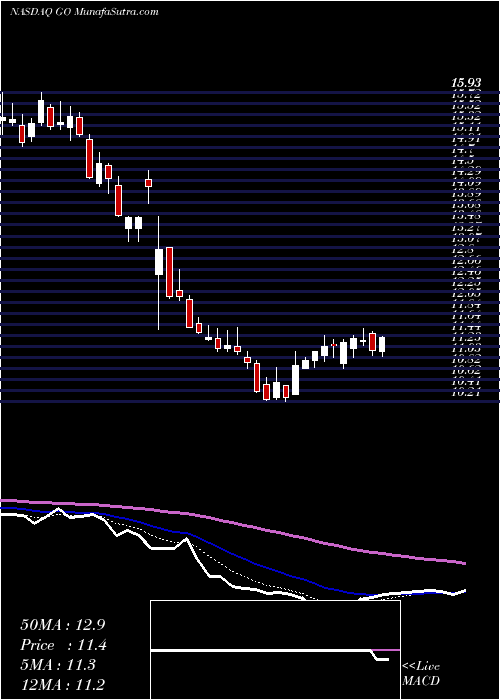
Task: Click the last white candlestick on the right
Action: pos(382,345)
